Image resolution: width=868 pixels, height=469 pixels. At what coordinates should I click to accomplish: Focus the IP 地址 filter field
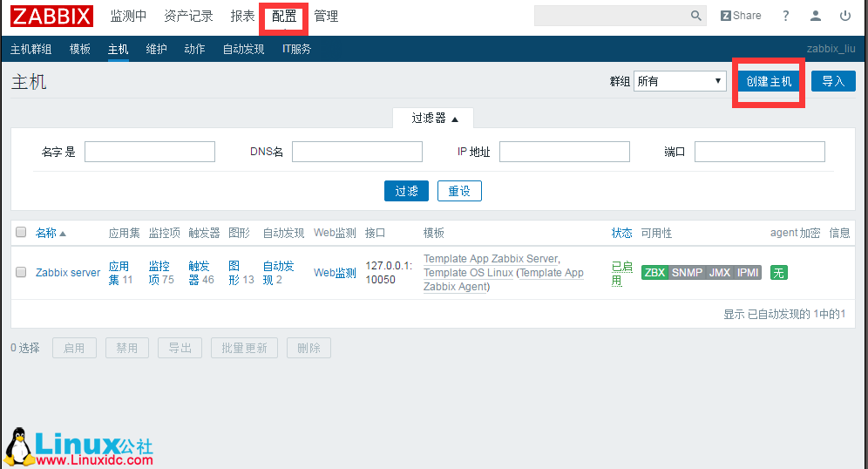(x=565, y=152)
